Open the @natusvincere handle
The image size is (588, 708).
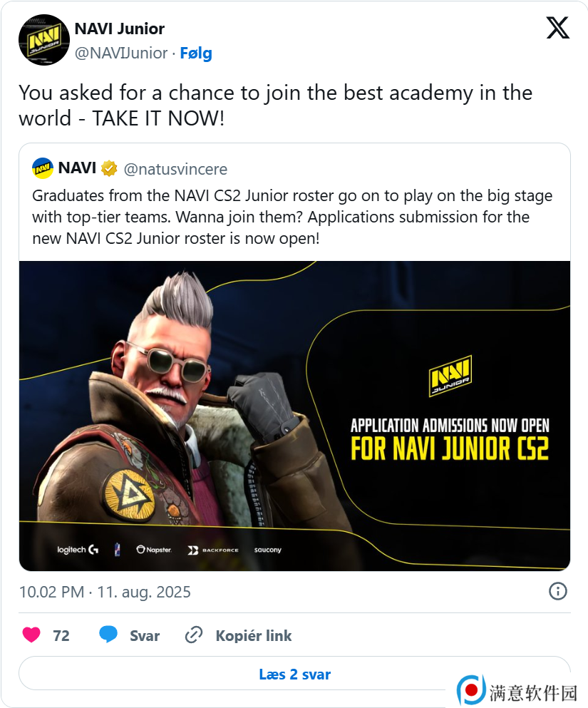(x=175, y=169)
